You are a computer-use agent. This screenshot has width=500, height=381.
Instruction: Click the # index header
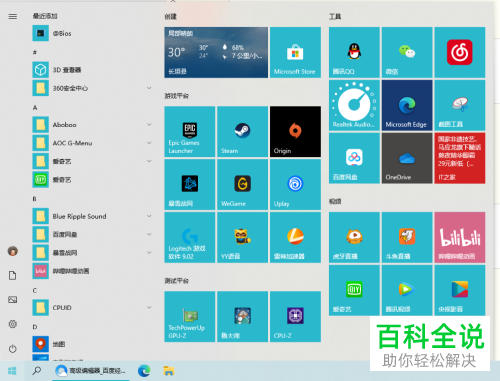35,52
